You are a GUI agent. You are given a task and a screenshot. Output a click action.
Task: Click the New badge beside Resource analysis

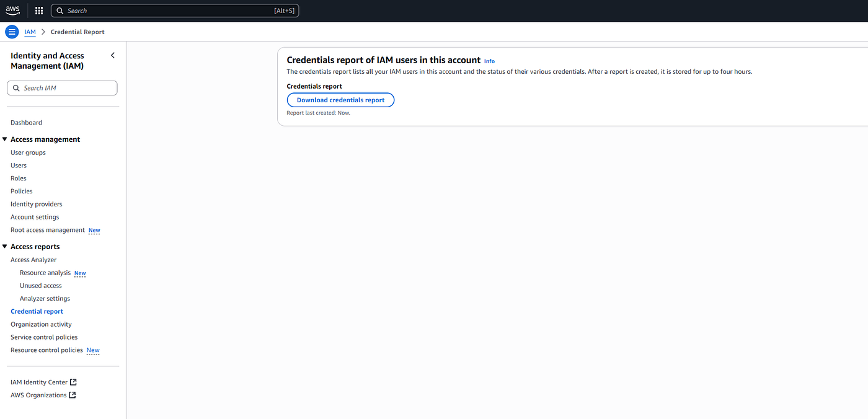[80, 273]
